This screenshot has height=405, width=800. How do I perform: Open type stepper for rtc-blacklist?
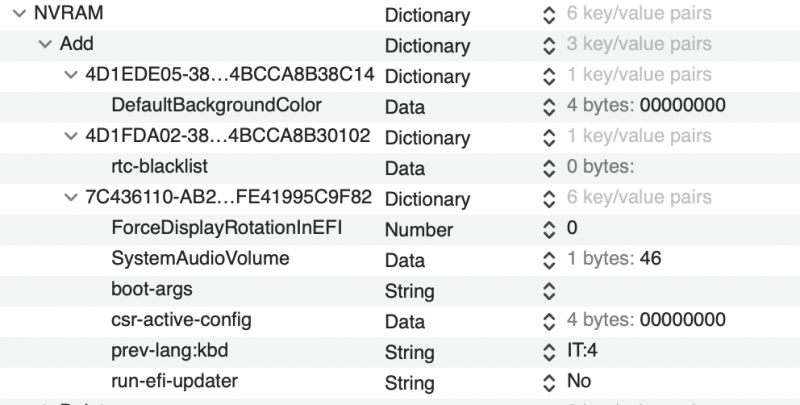pos(547,167)
